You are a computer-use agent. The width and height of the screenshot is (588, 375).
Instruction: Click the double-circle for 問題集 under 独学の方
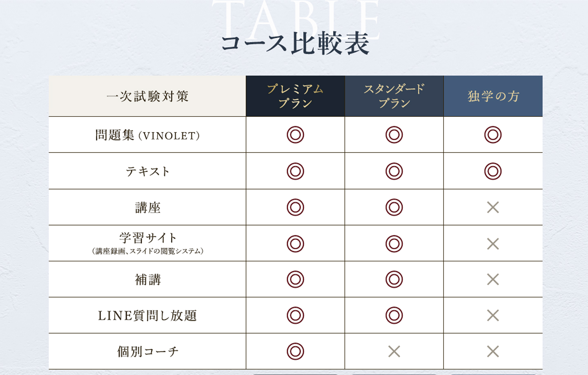pos(493,135)
